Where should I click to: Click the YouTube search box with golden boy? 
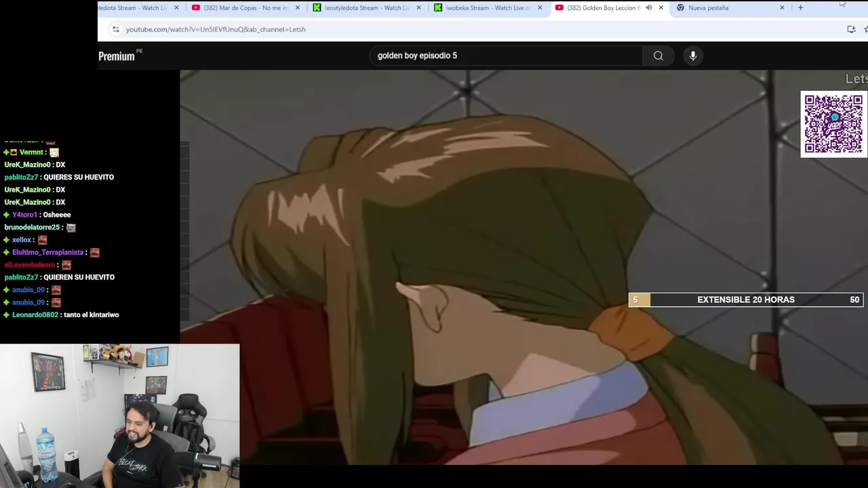tap(505, 56)
